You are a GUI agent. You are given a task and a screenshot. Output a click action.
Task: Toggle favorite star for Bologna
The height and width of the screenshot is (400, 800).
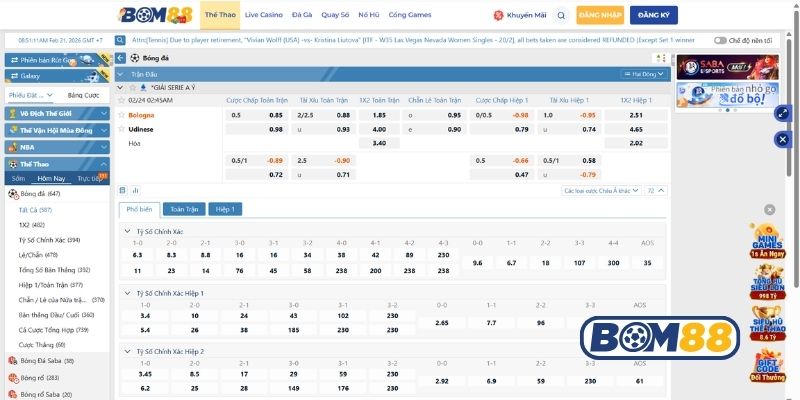pyautogui.click(x=121, y=115)
